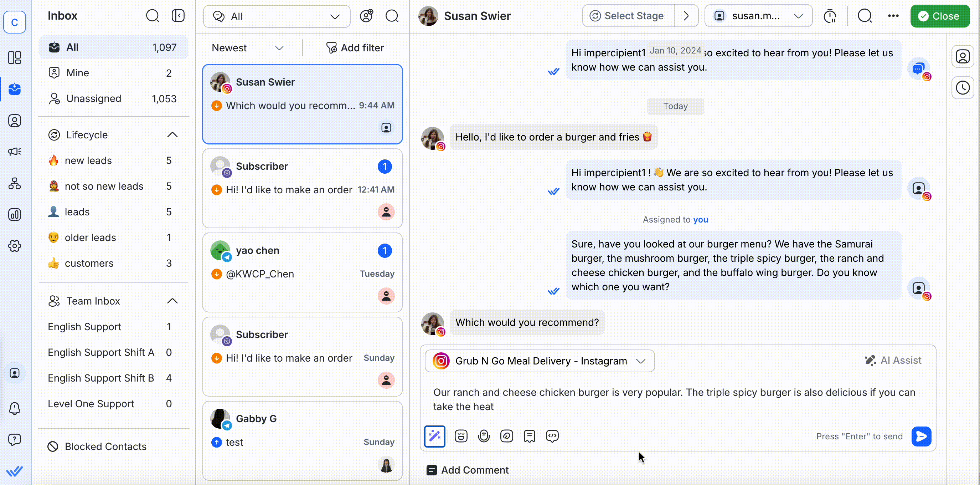
Task: View conversation activity with the clock icon
Action: click(963, 87)
